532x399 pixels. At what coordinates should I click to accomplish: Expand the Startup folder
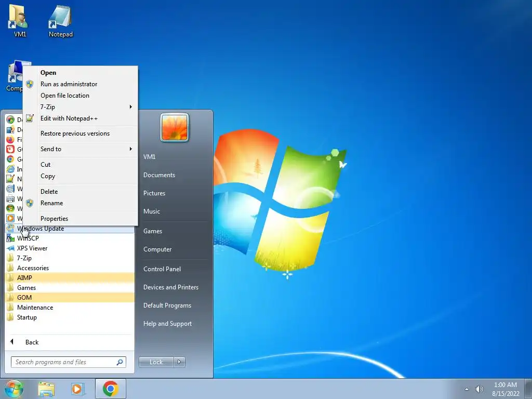(x=70, y=317)
